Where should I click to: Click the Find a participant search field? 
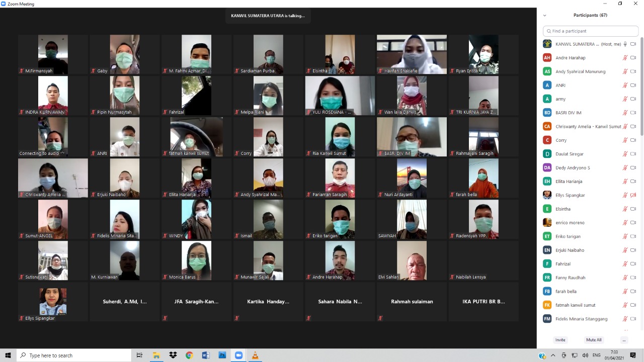click(x=591, y=31)
